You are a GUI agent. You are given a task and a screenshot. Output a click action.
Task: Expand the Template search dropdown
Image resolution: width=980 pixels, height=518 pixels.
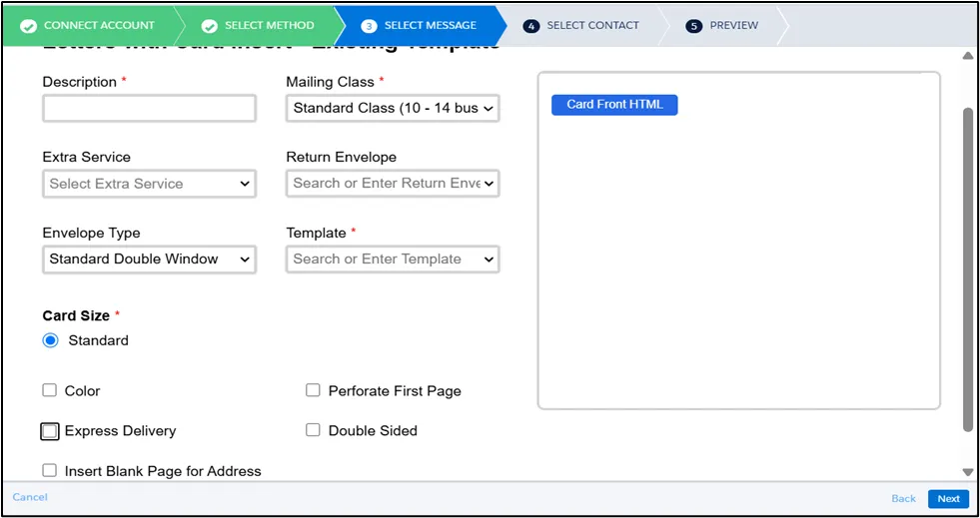coord(393,259)
